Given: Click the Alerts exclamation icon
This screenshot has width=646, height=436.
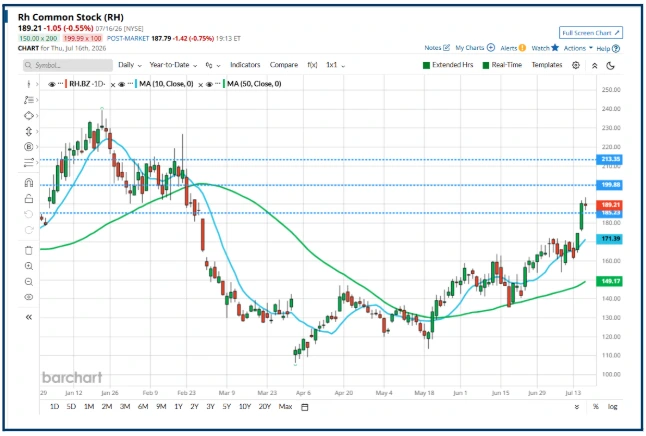Looking at the screenshot, I should click(x=522, y=48).
